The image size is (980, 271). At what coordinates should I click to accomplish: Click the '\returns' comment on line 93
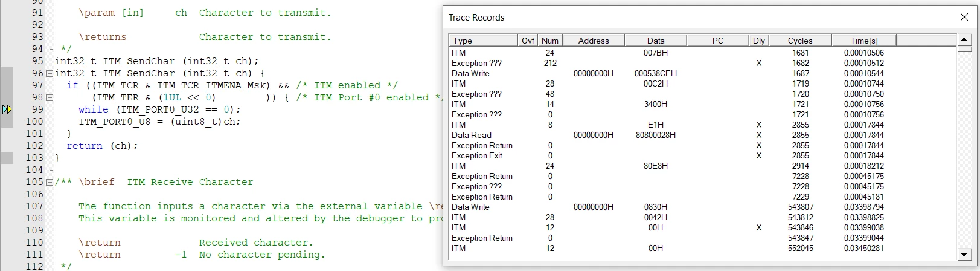pos(103,37)
